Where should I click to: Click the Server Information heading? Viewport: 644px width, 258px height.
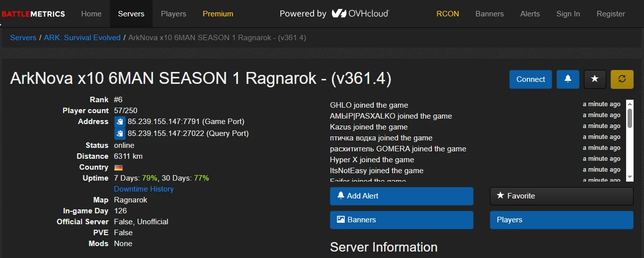pos(384,247)
